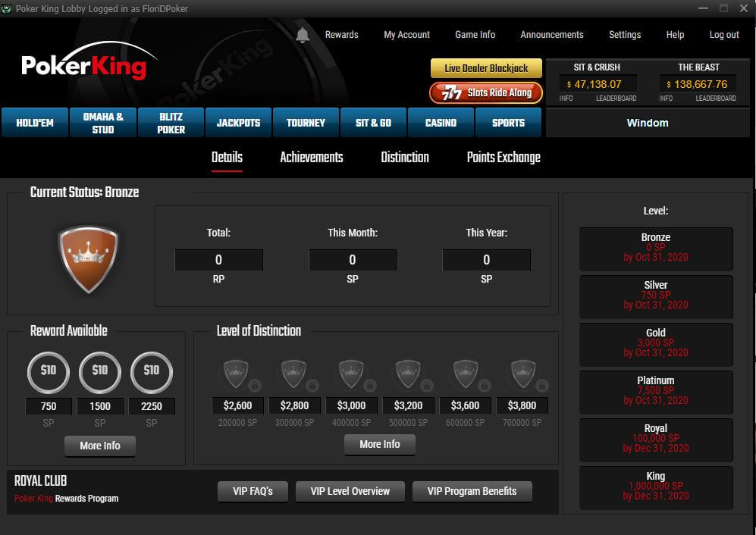Click the Windom button
Viewport: 756px width, 535px height.
click(x=648, y=123)
